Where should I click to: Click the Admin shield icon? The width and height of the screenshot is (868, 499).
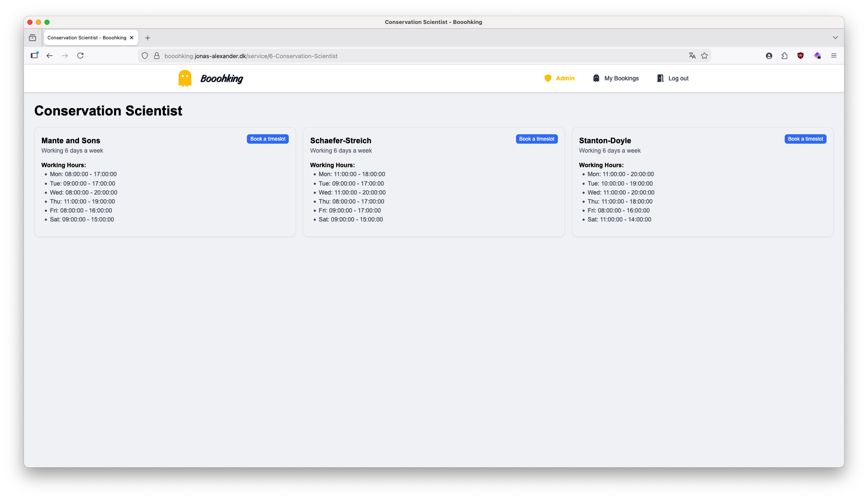(548, 78)
